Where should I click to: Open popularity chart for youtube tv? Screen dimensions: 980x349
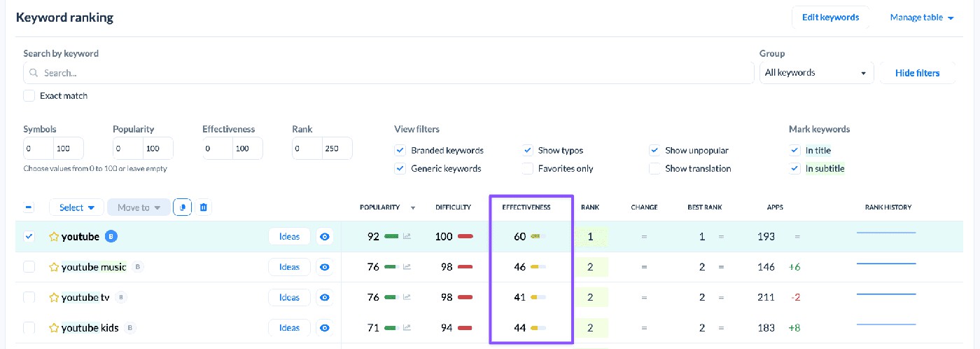[407, 297]
